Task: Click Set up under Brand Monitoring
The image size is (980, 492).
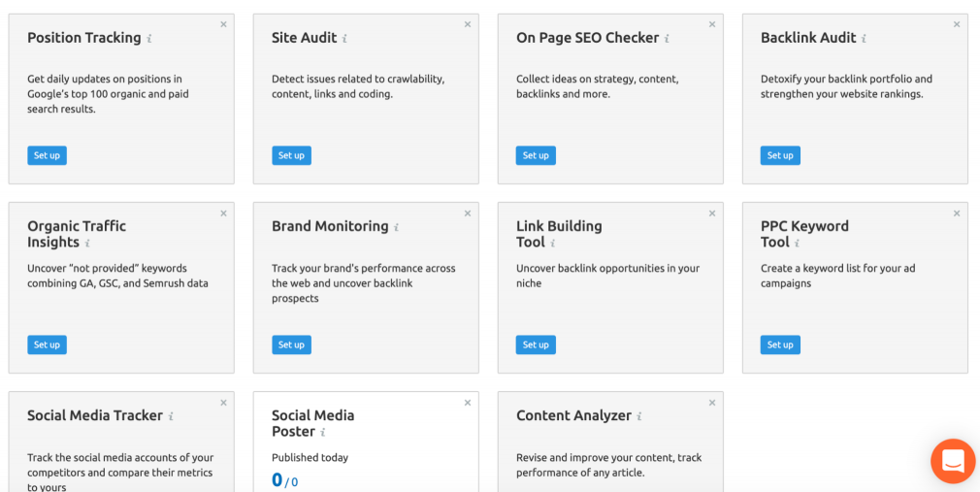Action: [291, 344]
